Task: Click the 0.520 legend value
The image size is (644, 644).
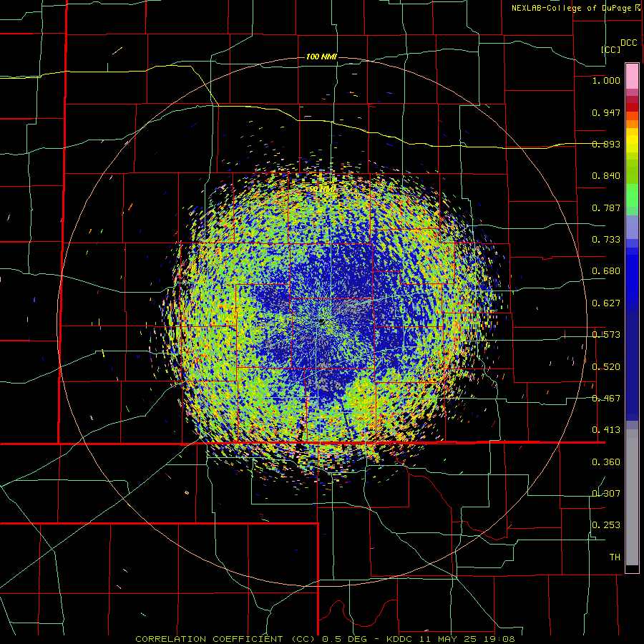Action: pos(606,367)
